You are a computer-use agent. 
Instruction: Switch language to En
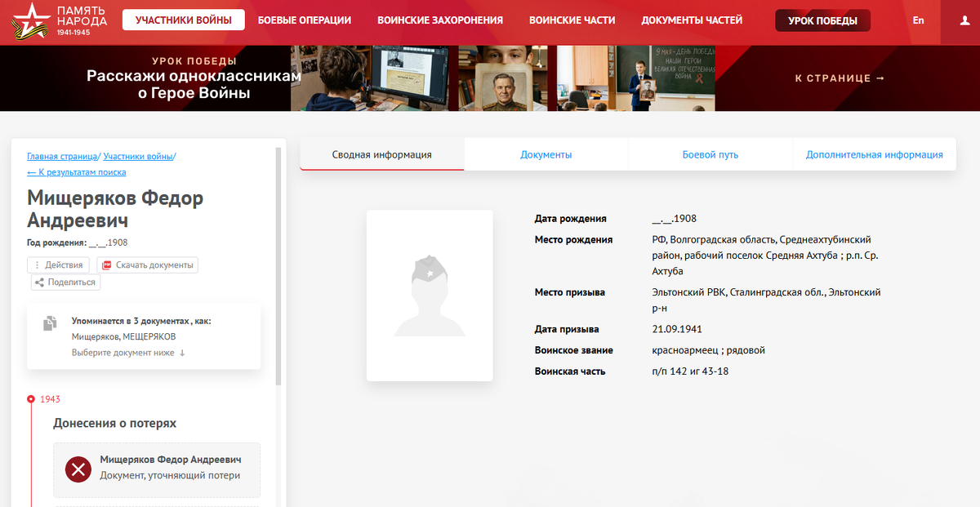click(919, 20)
